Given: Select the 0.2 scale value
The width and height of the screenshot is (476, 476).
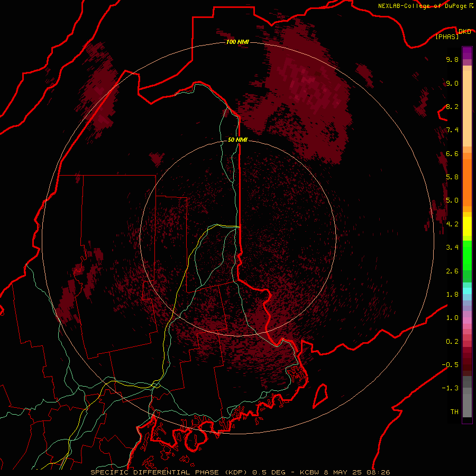Looking at the screenshot, I should 452,341.
